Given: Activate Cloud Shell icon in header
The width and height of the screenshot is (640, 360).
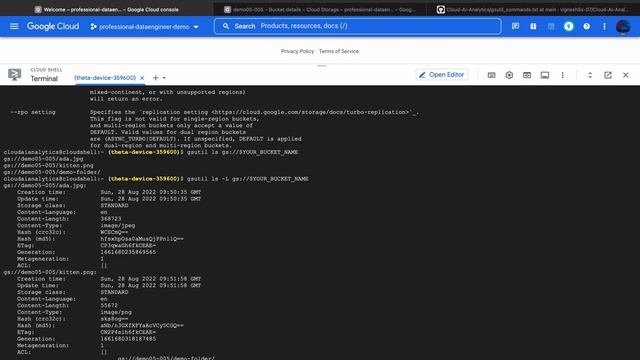Looking at the screenshot, I should 551,27.
